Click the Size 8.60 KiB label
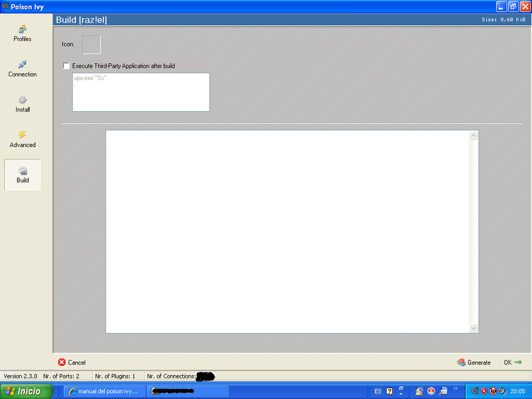 [x=503, y=20]
